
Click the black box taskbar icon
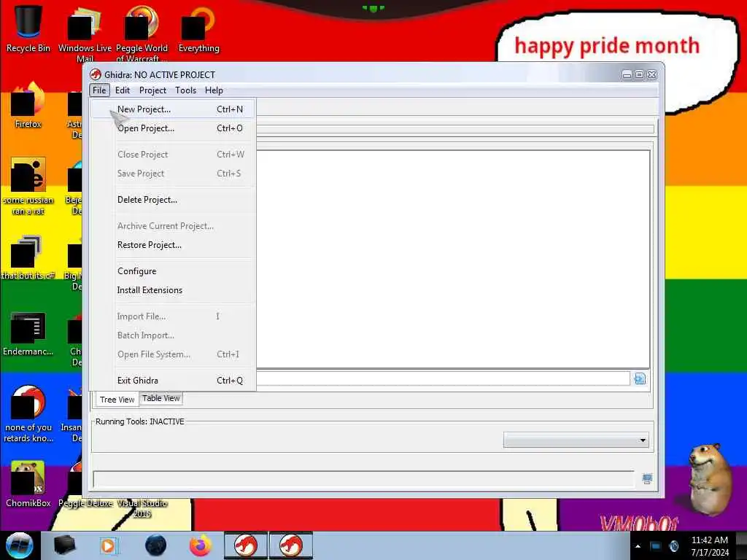(x=64, y=545)
